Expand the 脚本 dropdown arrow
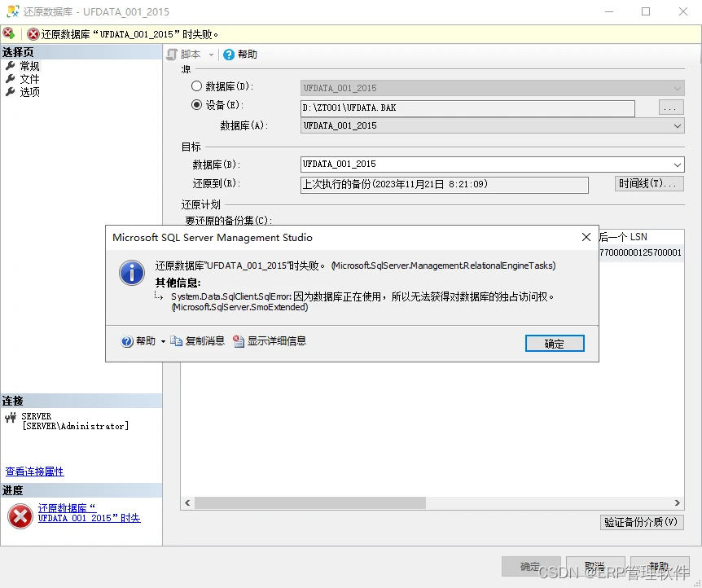This screenshot has width=702, height=588. pos(211,55)
